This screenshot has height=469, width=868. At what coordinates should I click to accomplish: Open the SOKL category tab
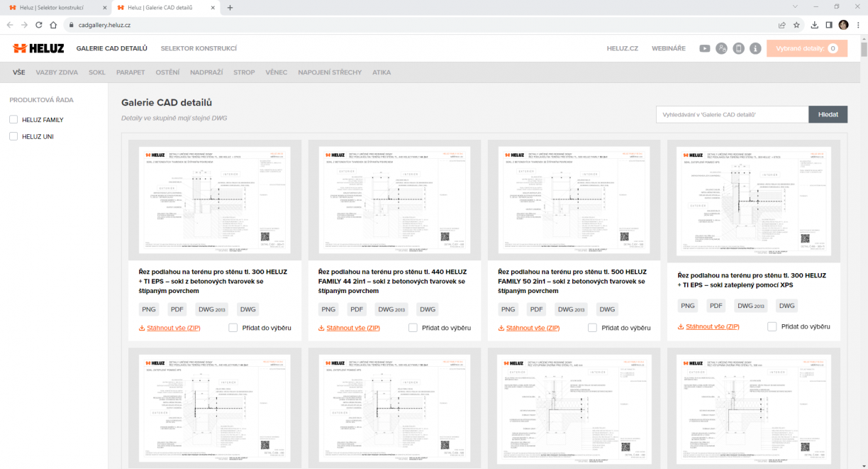click(x=97, y=72)
